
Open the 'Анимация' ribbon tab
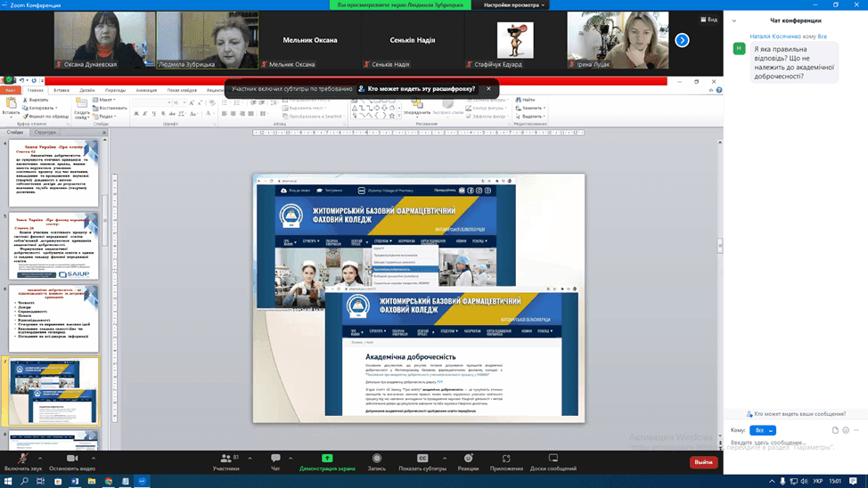click(x=146, y=90)
